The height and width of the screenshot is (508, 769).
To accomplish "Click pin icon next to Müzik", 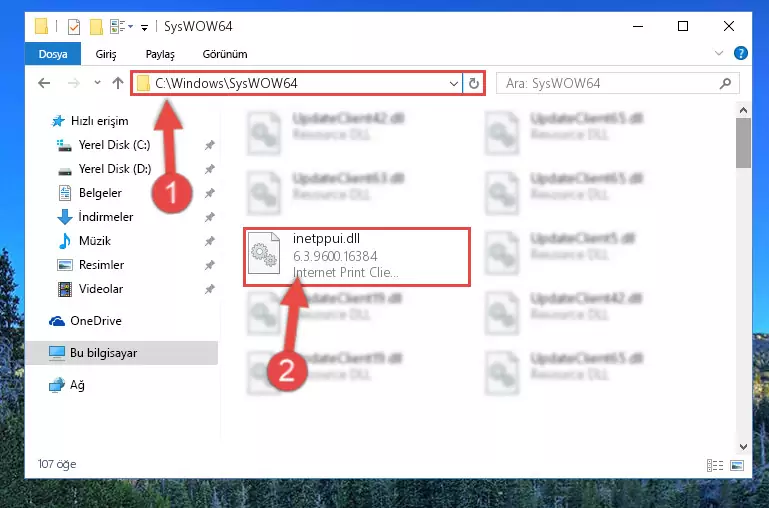I will point(209,241).
